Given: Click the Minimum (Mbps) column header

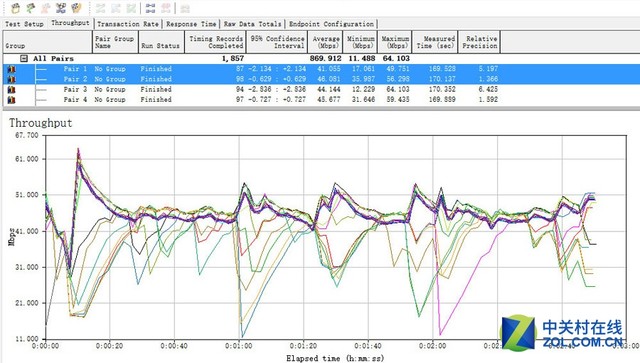Looking at the screenshot, I should tap(360, 42).
